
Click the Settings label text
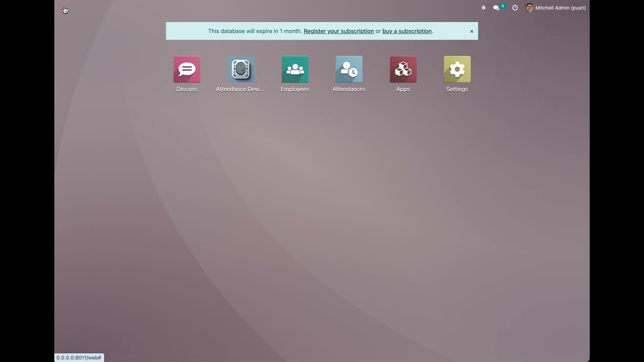pos(457,89)
